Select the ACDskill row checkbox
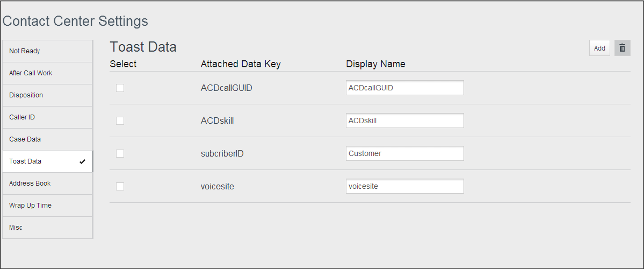The image size is (644, 269). (120, 121)
